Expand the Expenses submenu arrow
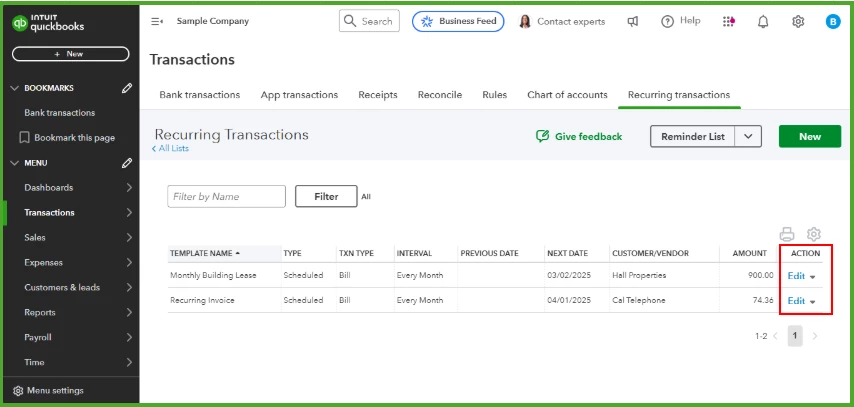This screenshot has height=407, width=854. click(129, 263)
